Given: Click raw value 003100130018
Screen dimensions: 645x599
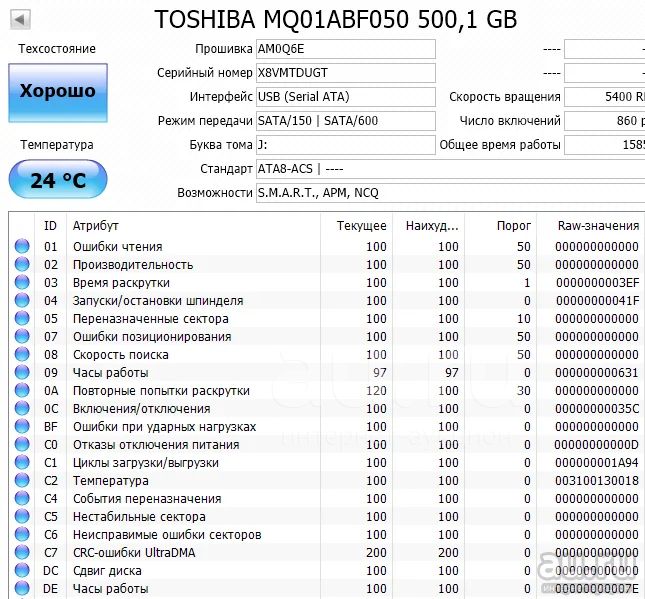Looking at the screenshot, I should click(x=597, y=481).
